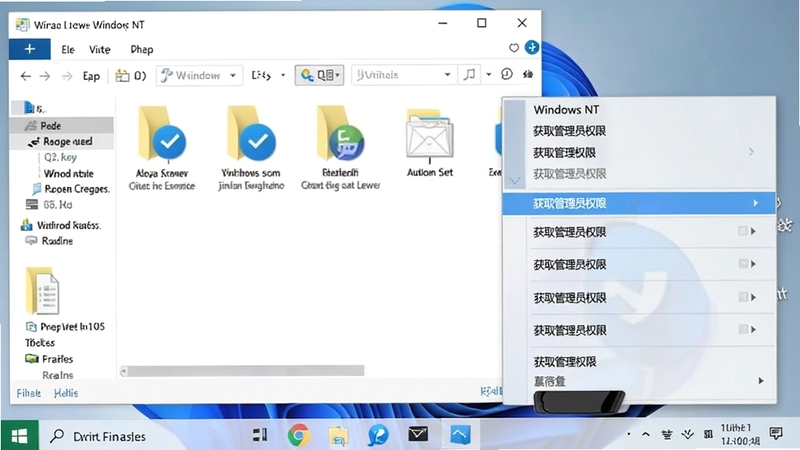Click the horizontal scrollbar thumb
Screen dimensions: 800x450
click(246, 371)
